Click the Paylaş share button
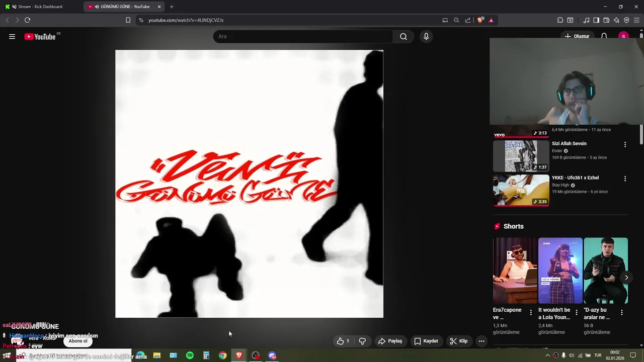644x362 pixels. (x=390, y=341)
